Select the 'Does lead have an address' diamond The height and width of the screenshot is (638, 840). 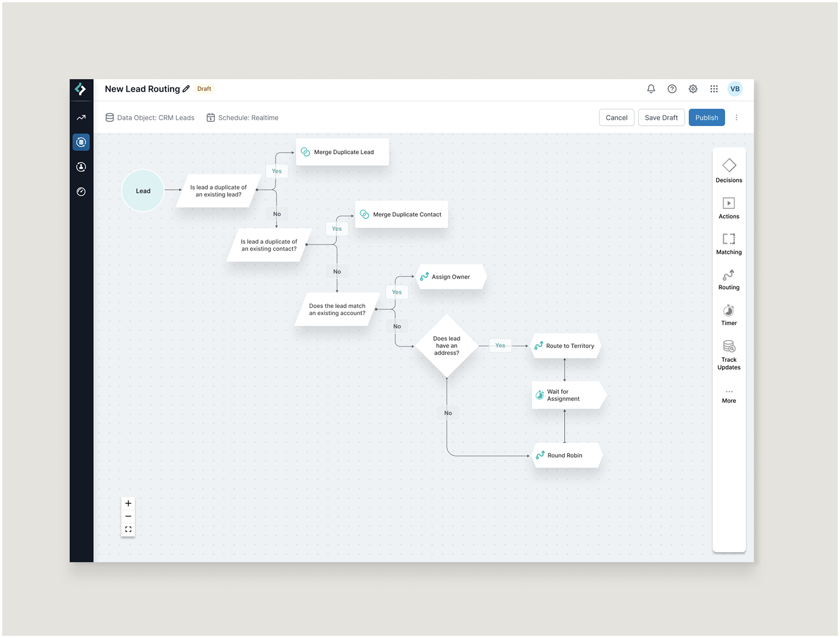coord(447,345)
